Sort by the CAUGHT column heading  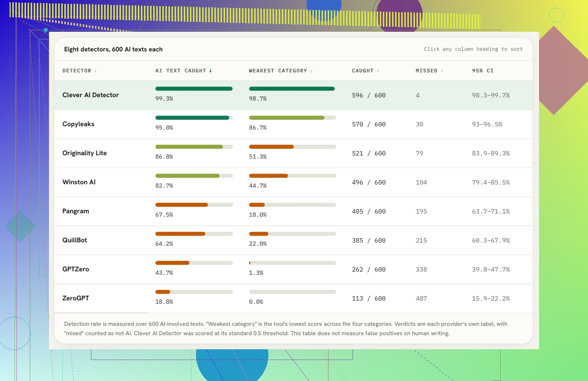point(366,71)
